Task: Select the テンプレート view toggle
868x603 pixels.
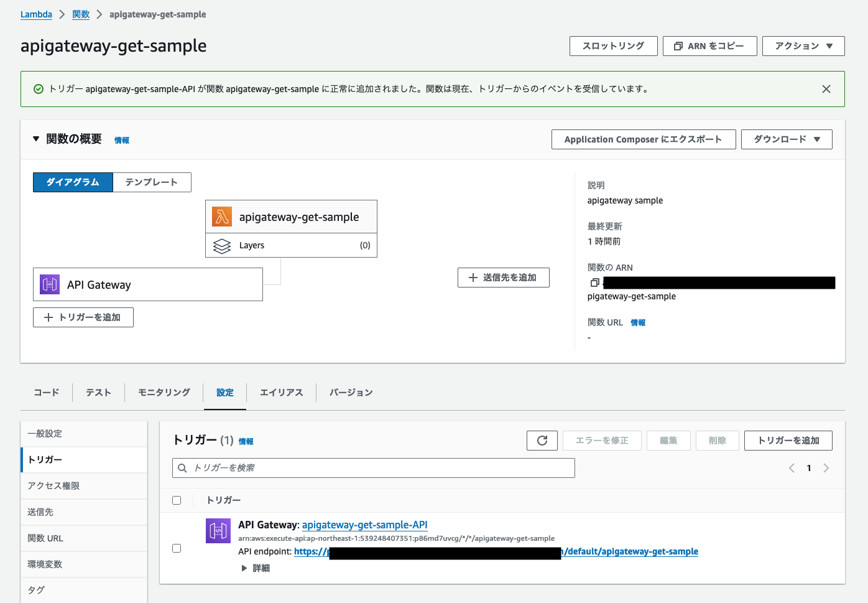Action: pos(152,182)
